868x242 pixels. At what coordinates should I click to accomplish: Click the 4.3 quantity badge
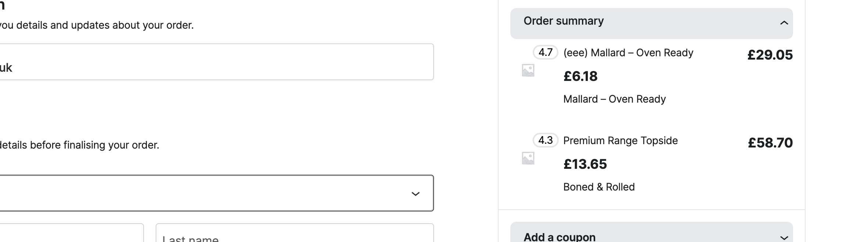click(545, 140)
